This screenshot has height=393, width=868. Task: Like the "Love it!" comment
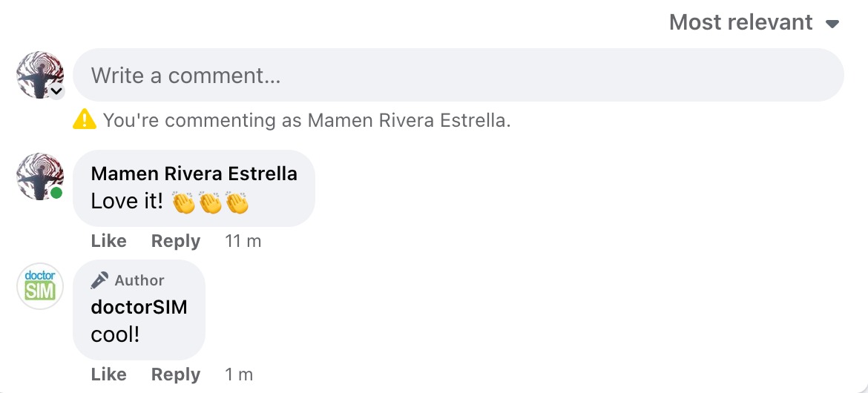[x=108, y=241]
